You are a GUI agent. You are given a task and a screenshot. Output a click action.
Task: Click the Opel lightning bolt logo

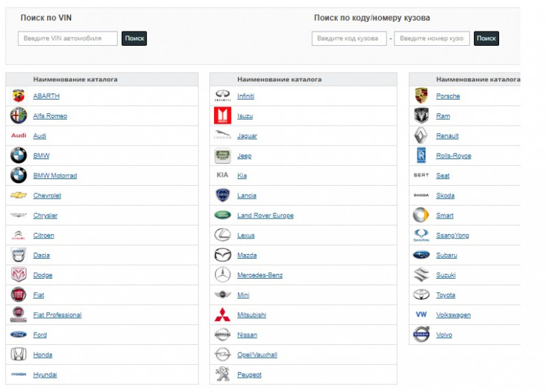click(x=223, y=354)
